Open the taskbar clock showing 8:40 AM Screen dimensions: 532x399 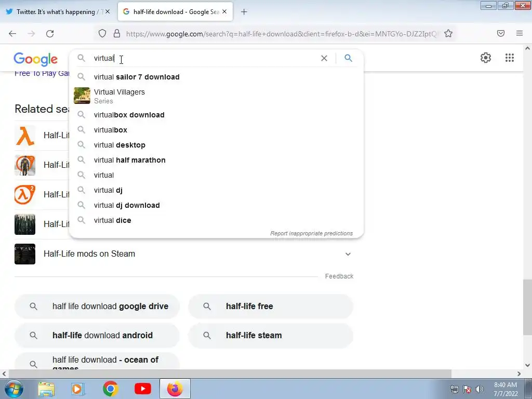506,389
